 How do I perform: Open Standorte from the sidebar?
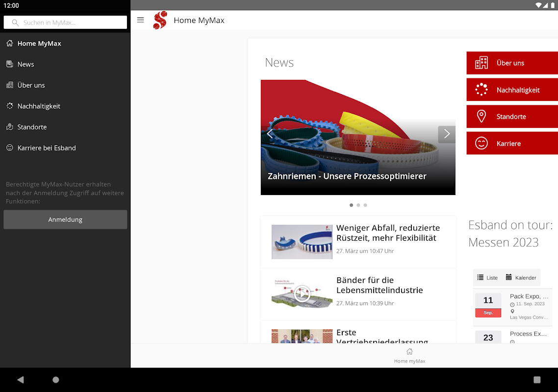pyautogui.click(x=65, y=127)
